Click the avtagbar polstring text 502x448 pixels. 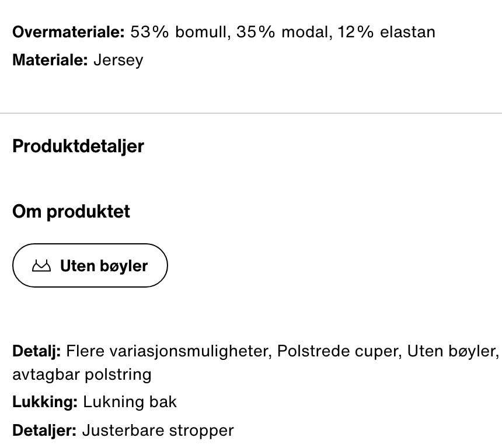[82, 374]
